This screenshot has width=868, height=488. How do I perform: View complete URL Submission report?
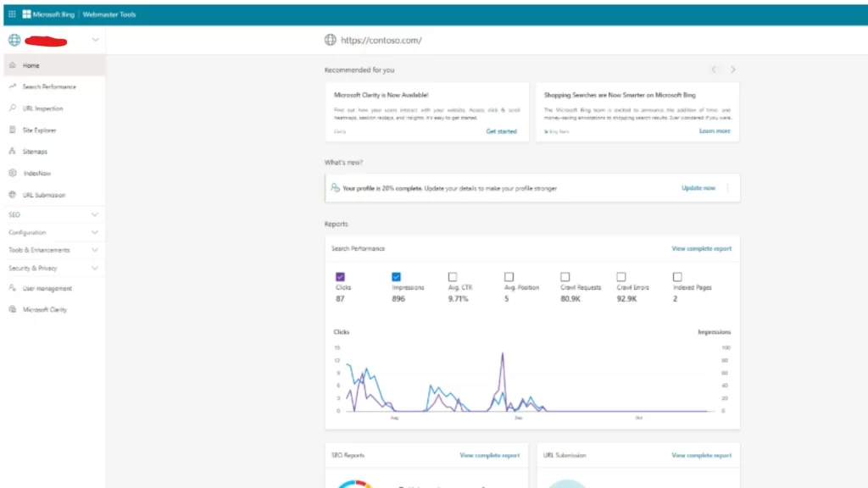click(701, 455)
